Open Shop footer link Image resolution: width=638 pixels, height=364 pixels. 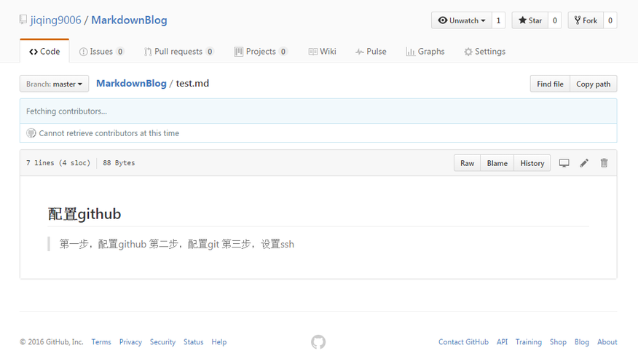tap(558, 342)
